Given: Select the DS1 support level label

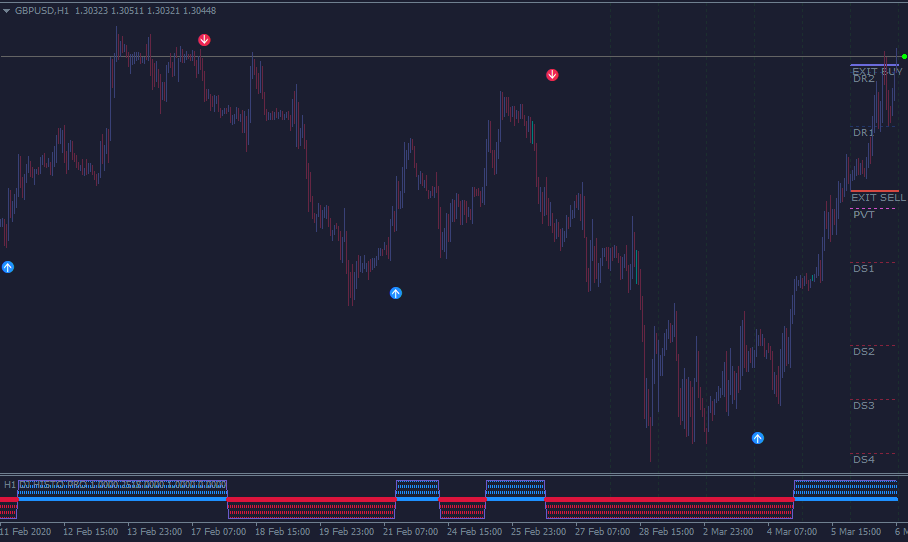Looking at the screenshot, I should coord(863,269).
